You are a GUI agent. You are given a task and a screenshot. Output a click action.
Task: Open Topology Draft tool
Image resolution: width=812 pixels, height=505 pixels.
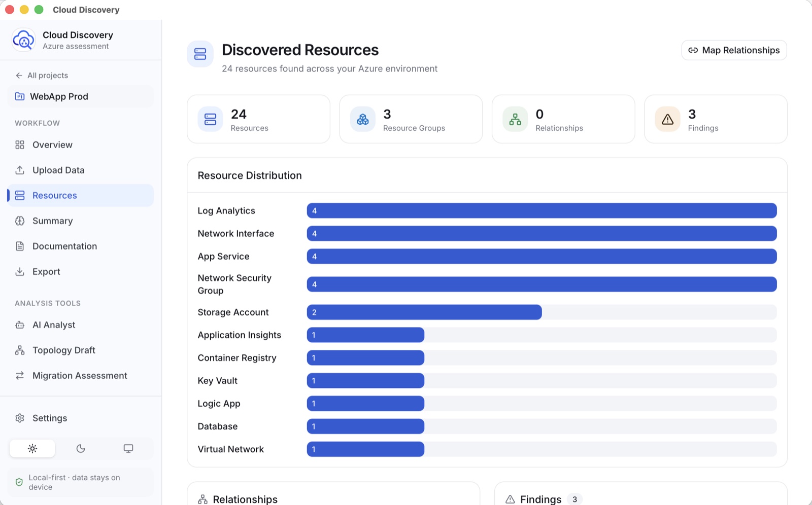click(81, 350)
